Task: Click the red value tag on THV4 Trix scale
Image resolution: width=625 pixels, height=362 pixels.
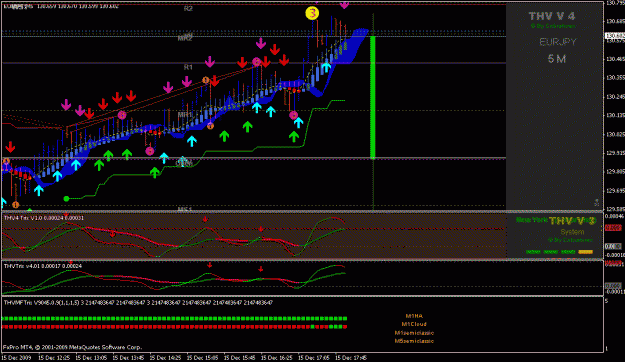Action: click(613, 228)
